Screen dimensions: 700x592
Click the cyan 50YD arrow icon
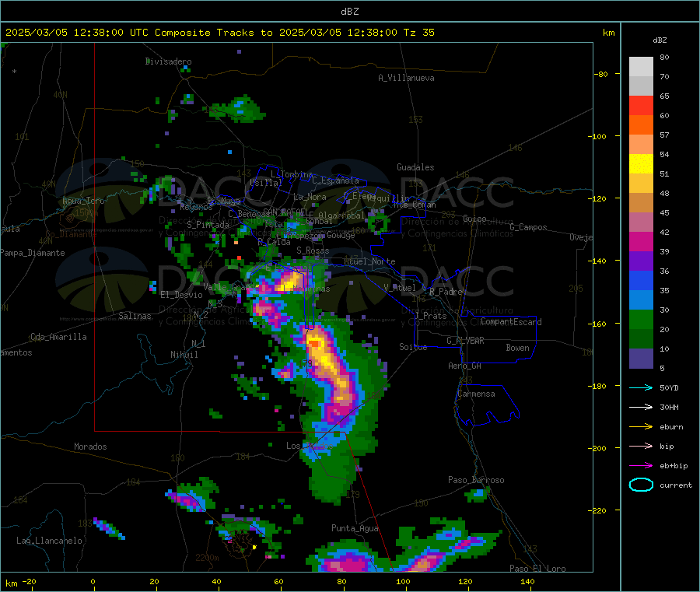pyautogui.click(x=641, y=387)
